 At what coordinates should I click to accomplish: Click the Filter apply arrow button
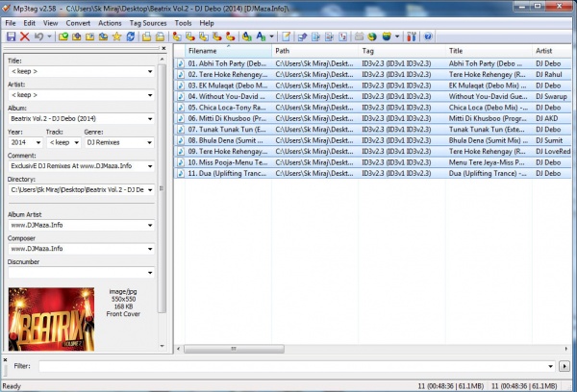(x=564, y=366)
